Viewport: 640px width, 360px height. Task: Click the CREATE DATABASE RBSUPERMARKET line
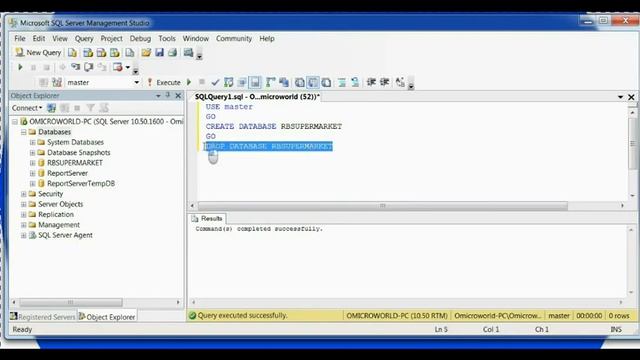(273, 127)
